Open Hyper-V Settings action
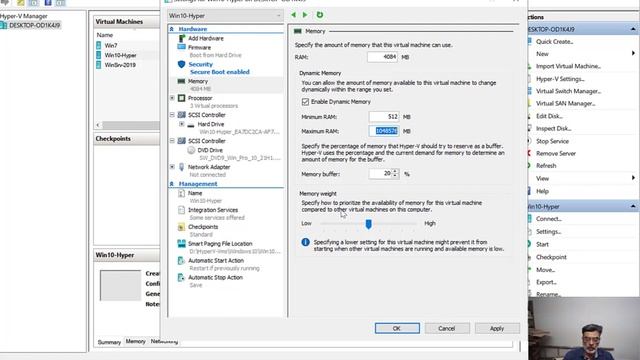Viewport: 640px width, 360px height. 560,79
